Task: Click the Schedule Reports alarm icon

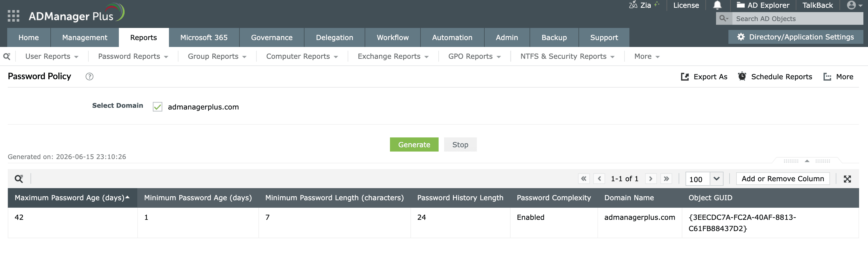Action: [742, 76]
